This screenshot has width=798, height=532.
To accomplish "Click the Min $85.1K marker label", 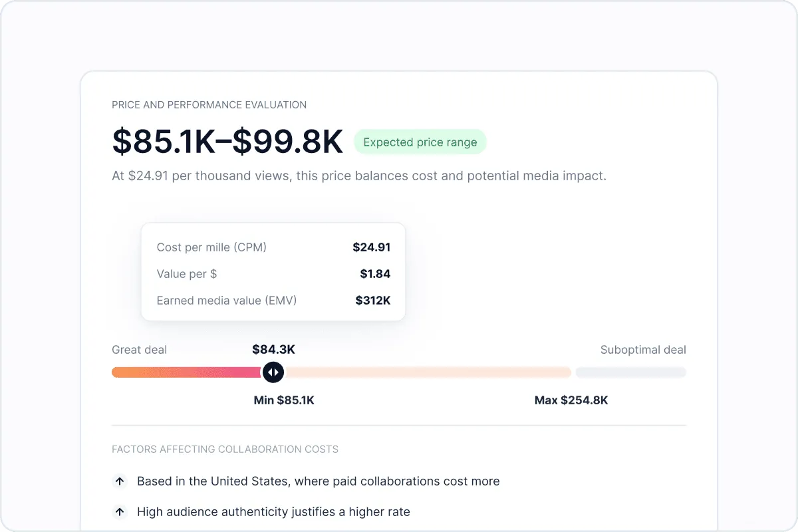I will tap(284, 400).
